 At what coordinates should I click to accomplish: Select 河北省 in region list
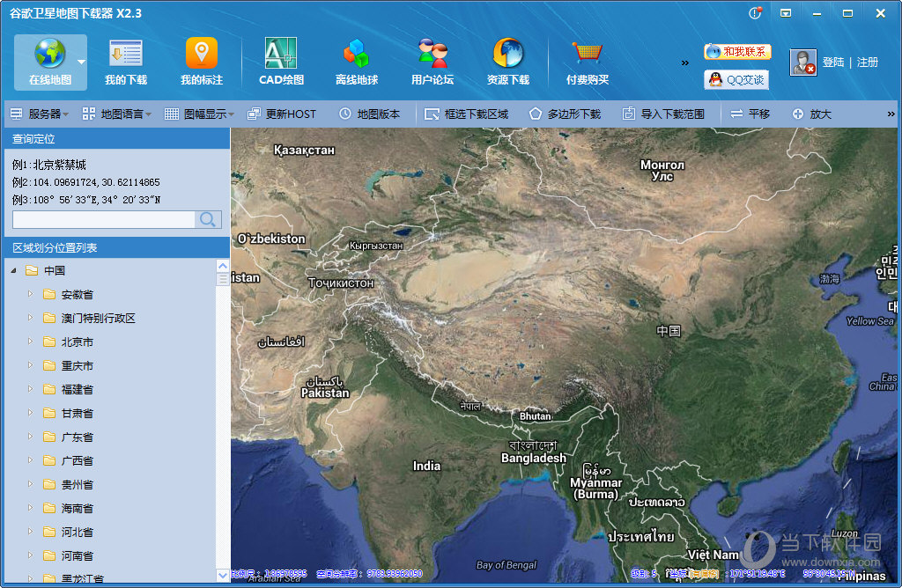(78, 533)
